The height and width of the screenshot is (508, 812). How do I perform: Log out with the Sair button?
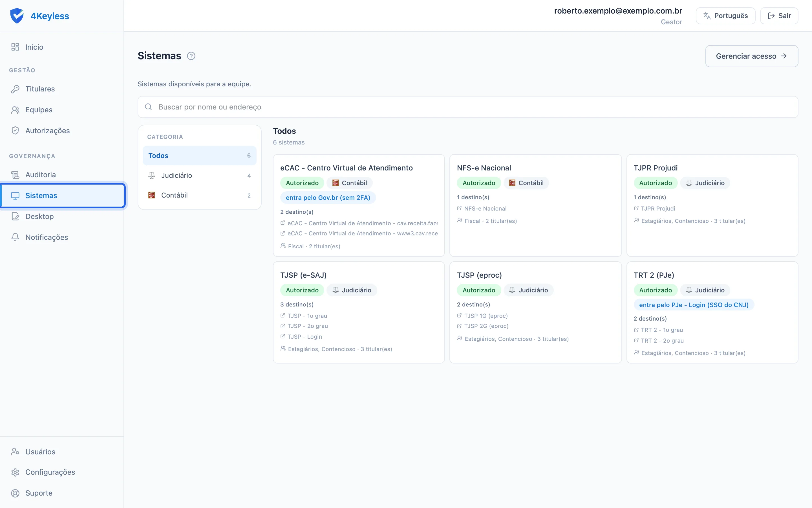(x=779, y=16)
